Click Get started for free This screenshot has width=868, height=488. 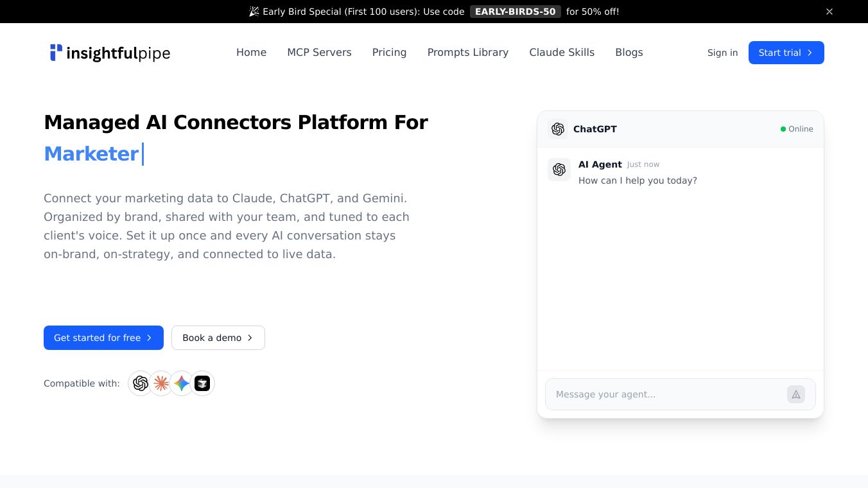pos(103,338)
